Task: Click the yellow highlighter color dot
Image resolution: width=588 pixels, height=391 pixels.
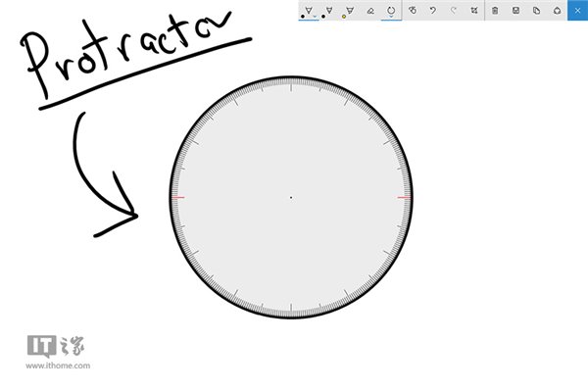Action: click(x=344, y=17)
